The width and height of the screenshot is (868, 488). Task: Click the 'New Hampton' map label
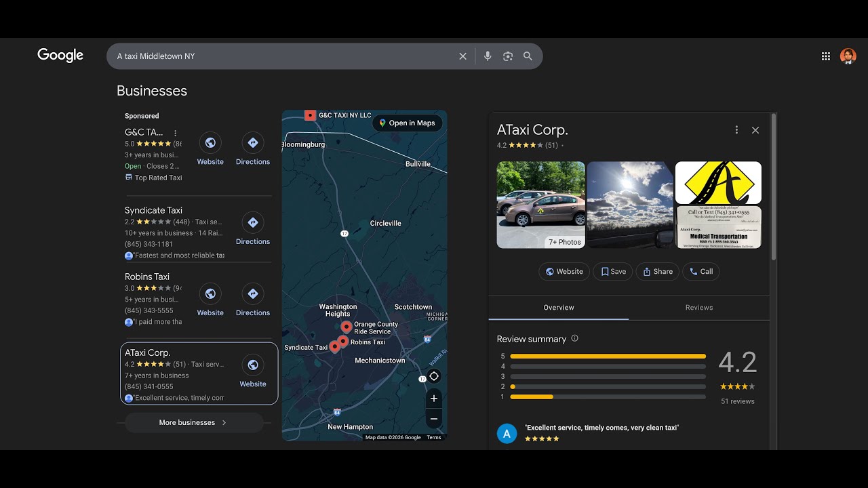[350, 427]
